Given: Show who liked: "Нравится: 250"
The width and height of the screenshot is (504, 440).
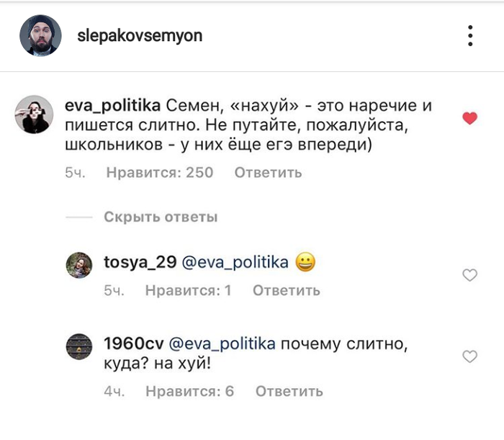Looking at the screenshot, I should coord(159,173).
